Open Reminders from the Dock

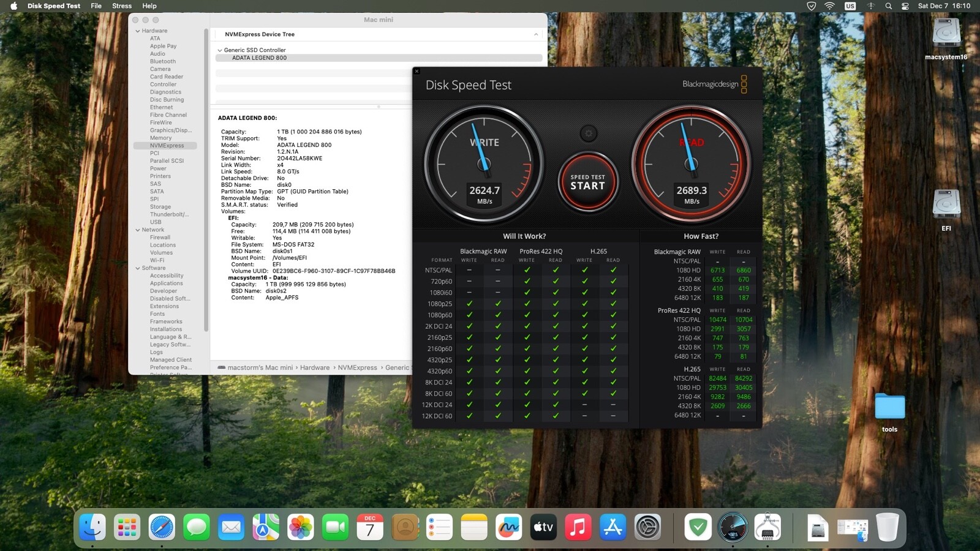pos(439,527)
